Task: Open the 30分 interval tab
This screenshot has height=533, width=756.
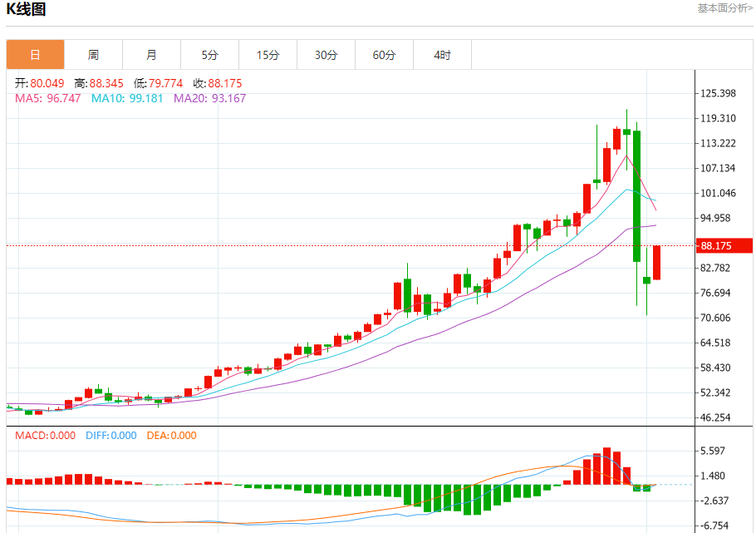Action: click(326, 55)
